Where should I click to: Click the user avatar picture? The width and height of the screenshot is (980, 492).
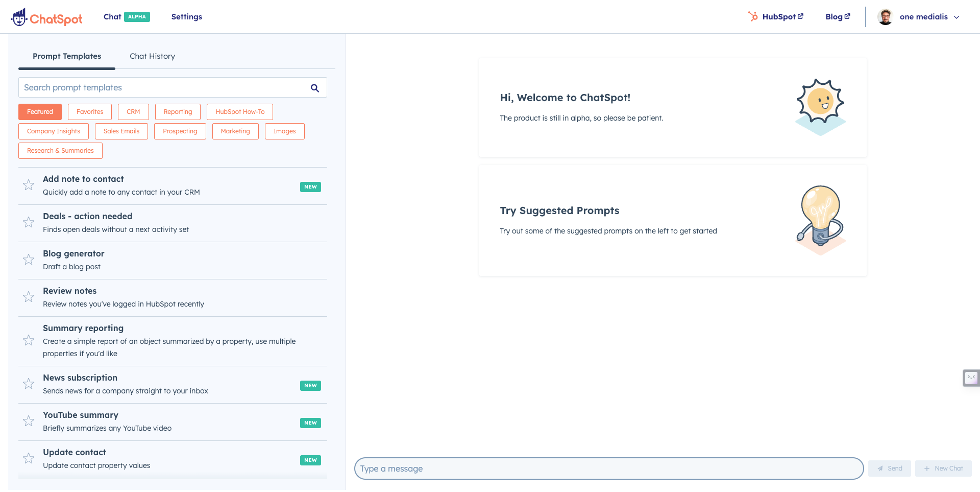[885, 17]
